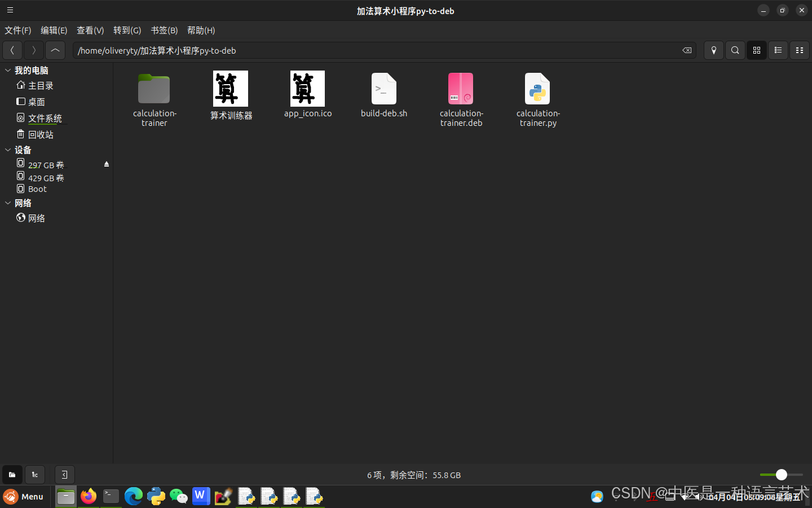The image size is (812, 508).
Task: Switch to list view mode
Action: point(778,50)
